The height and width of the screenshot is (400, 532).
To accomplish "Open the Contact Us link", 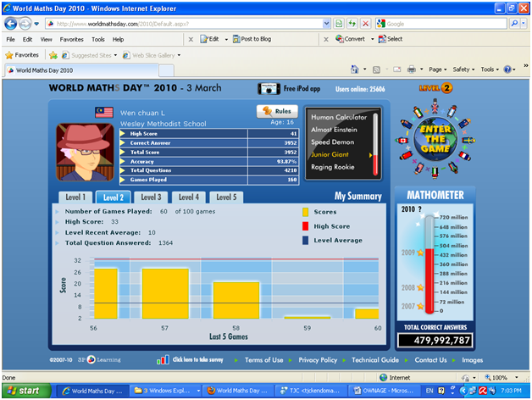I will [430, 360].
